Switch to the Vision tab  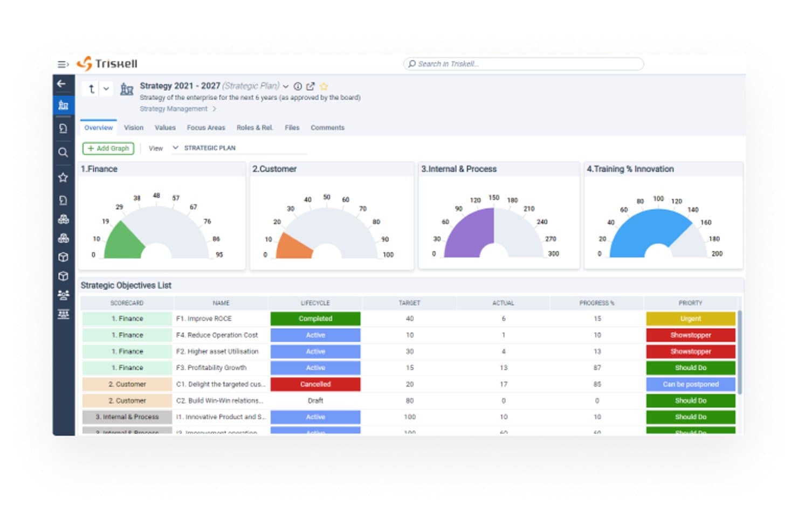tap(134, 128)
